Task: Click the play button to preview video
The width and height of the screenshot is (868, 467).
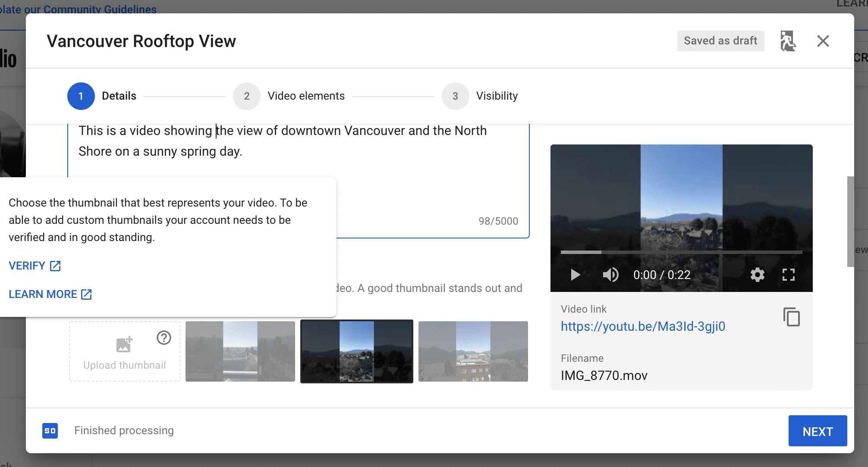Action: [575, 275]
